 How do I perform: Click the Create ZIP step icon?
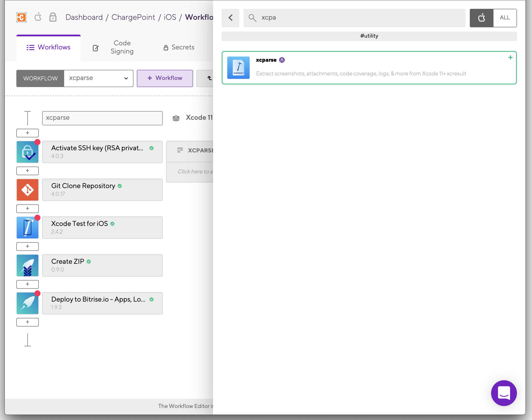(28, 265)
